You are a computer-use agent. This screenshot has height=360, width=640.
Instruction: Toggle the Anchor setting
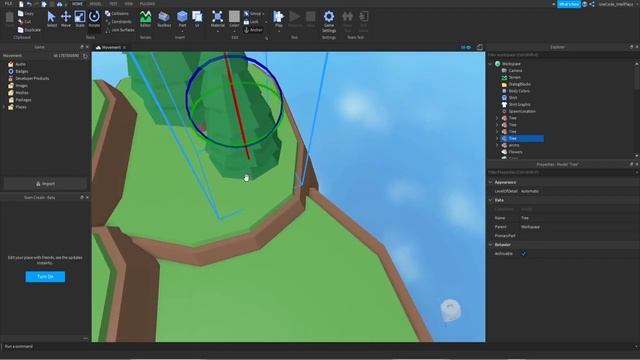click(x=253, y=30)
